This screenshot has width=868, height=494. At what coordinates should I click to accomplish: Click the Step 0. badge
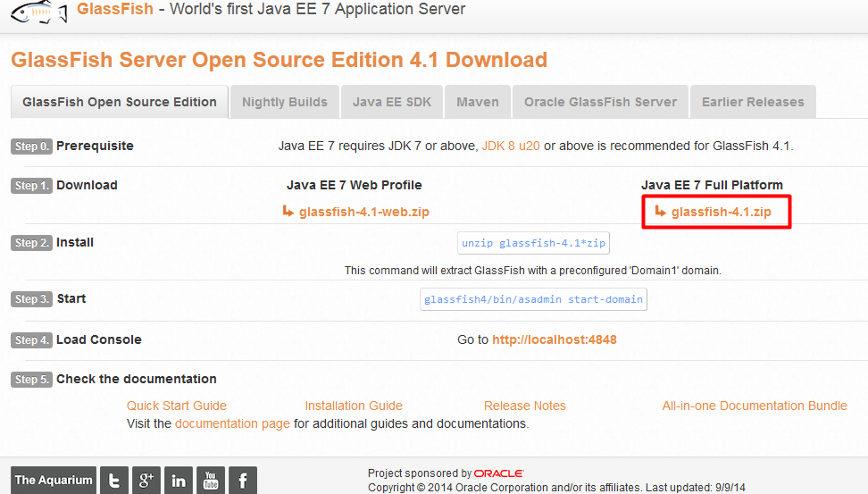(31, 147)
